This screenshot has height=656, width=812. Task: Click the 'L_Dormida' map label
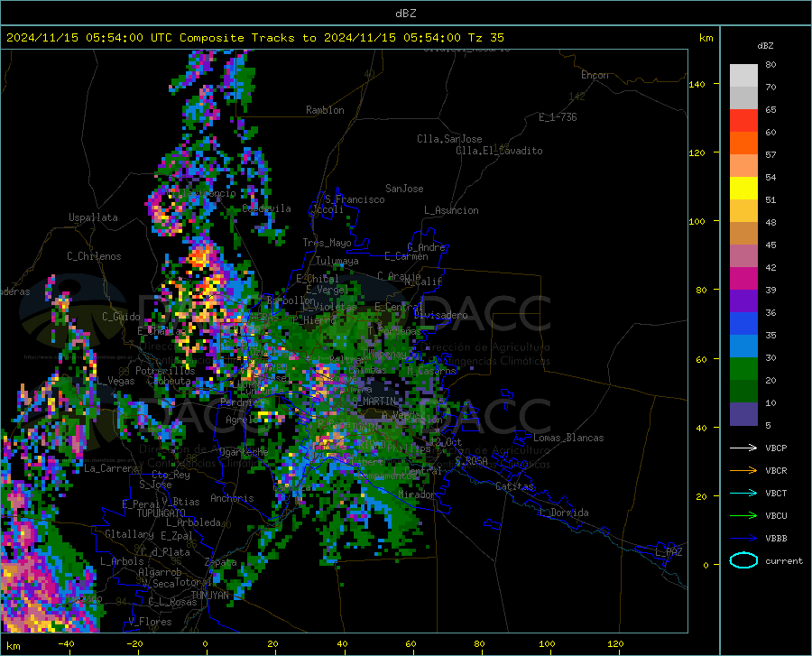563,513
